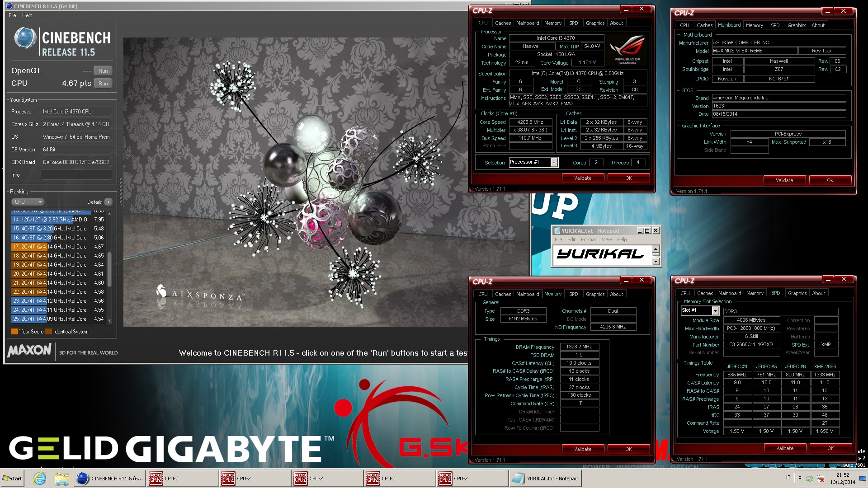
Task: Click the Notepad window title icon
Action: pos(557,231)
